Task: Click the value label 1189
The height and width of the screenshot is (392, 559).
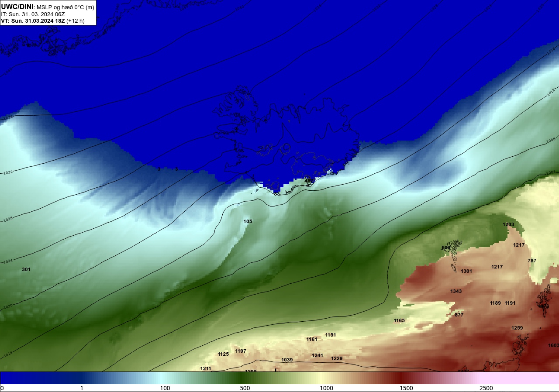Action: coord(495,303)
